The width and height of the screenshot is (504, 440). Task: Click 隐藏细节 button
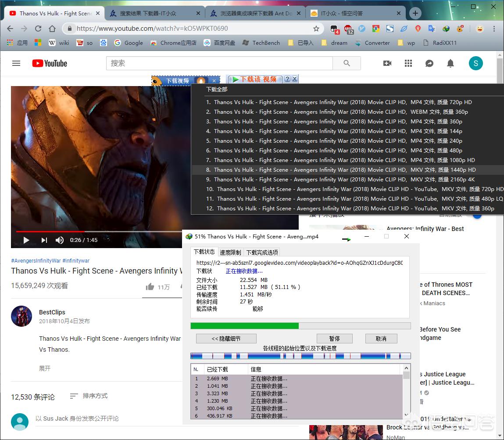click(226, 339)
